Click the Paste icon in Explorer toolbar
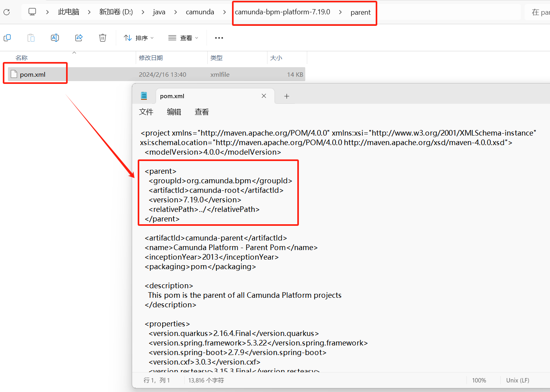Image resolution: width=550 pixels, height=392 pixels. 31,38
